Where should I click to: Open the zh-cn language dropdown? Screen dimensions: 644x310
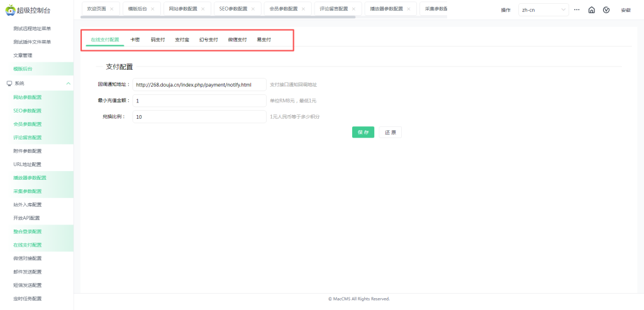coord(544,10)
